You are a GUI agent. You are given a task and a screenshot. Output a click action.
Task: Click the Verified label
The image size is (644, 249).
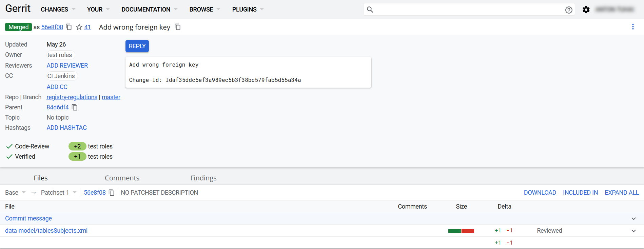pos(25,157)
